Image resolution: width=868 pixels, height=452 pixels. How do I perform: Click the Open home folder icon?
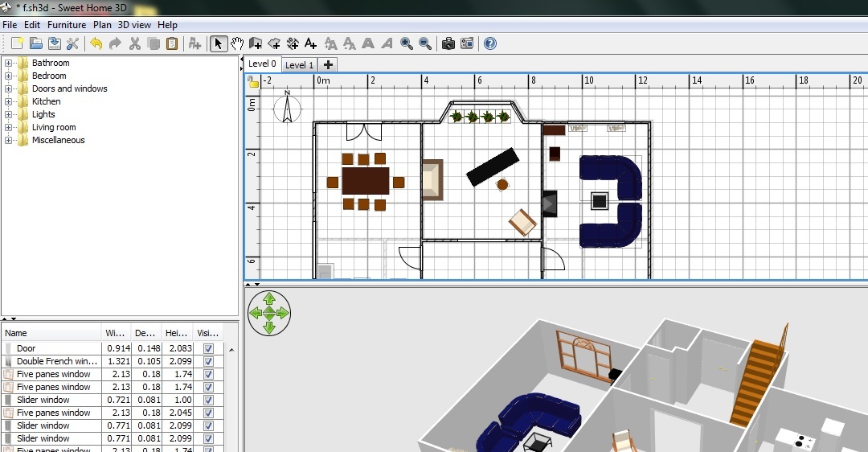pyautogui.click(x=36, y=43)
